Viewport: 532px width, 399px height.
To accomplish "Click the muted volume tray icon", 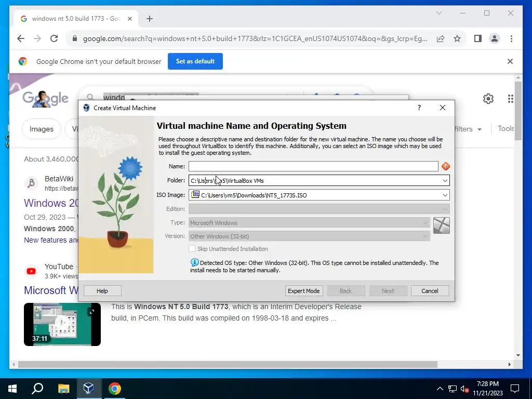I will 465,389.
